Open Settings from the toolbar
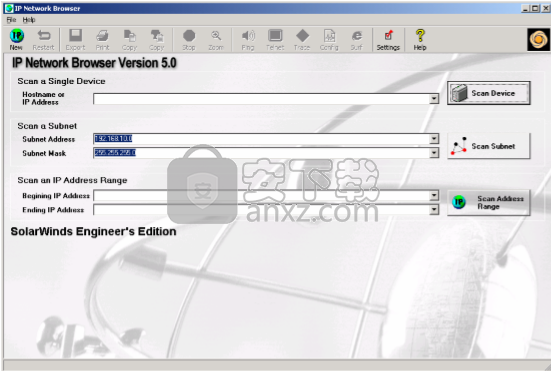Viewport: 551px width, 371px height. click(388, 40)
